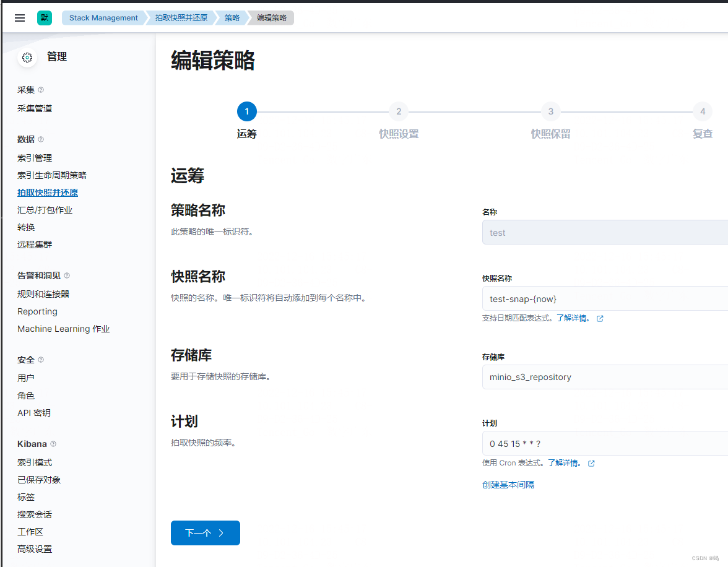Click the help icon next to 告警和洞见 heading

[x=66, y=275]
